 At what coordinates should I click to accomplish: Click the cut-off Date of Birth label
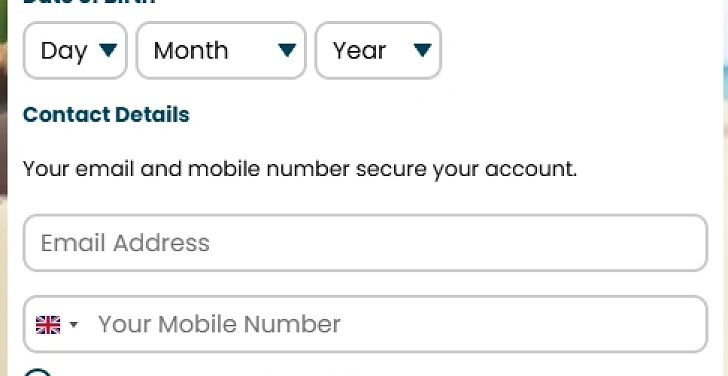pyautogui.click(x=89, y=2)
